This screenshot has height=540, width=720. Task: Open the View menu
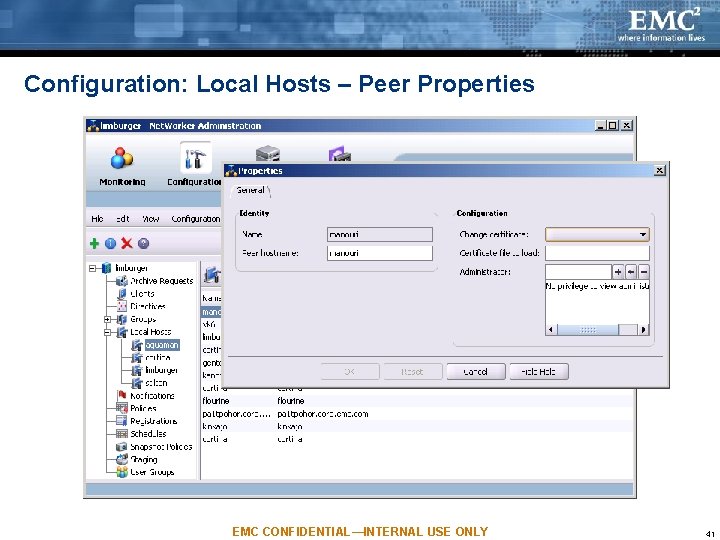pyautogui.click(x=150, y=219)
